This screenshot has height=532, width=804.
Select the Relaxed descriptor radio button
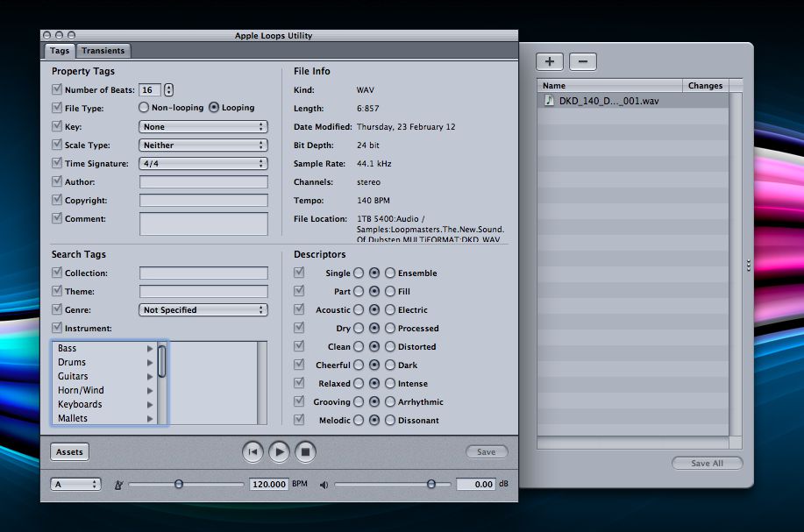(x=359, y=384)
